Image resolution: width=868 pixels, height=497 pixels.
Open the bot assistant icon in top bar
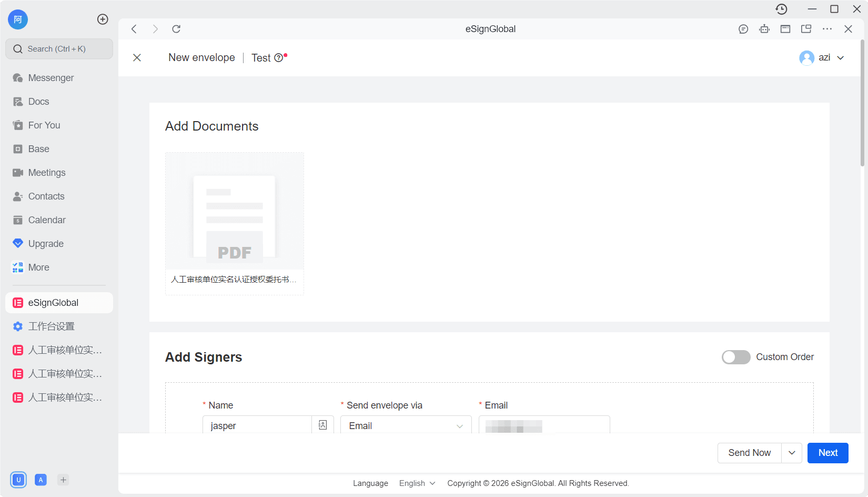pos(764,29)
